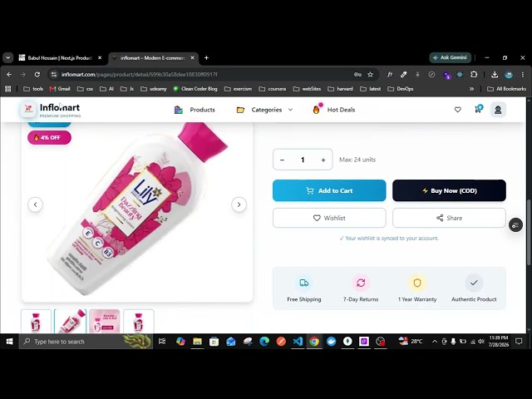This screenshot has height=399, width=532.
Task: Open the wishlist heart icon in header
Action: [x=458, y=110]
